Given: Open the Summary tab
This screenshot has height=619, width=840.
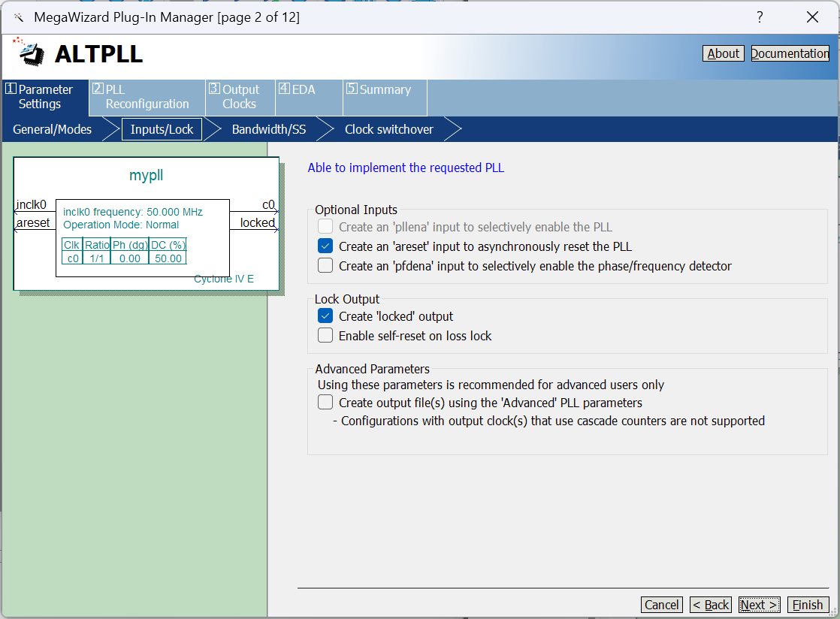Looking at the screenshot, I should pos(385,97).
